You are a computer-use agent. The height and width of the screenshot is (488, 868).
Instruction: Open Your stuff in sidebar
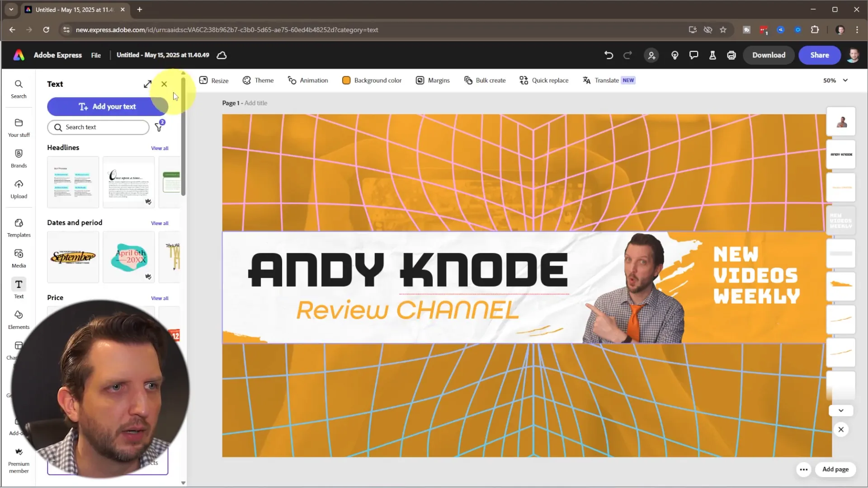[19, 128]
